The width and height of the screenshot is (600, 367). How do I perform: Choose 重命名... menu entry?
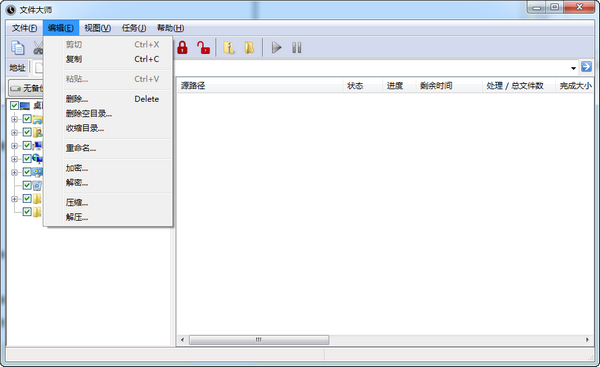click(x=108, y=148)
